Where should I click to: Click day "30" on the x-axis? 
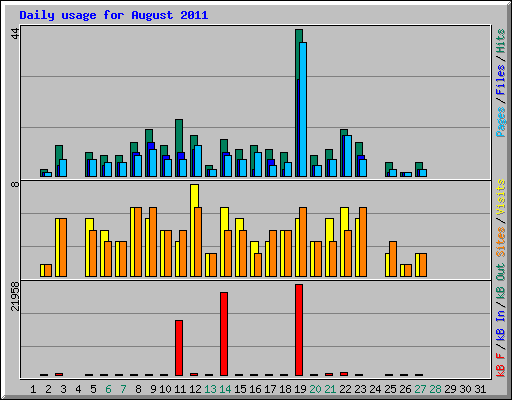point(465,389)
